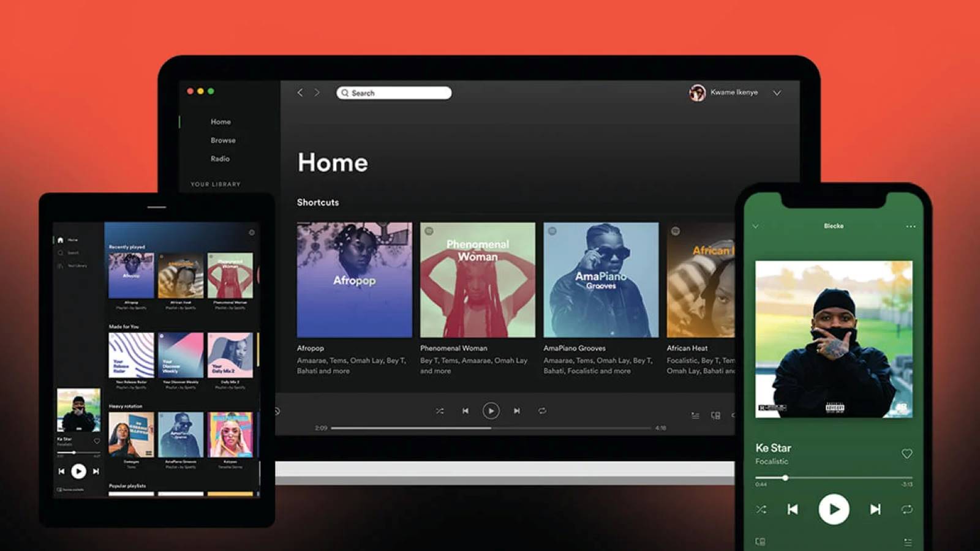This screenshot has width=980, height=551.
Task: Click next track on tablet player
Action: (x=96, y=471)
